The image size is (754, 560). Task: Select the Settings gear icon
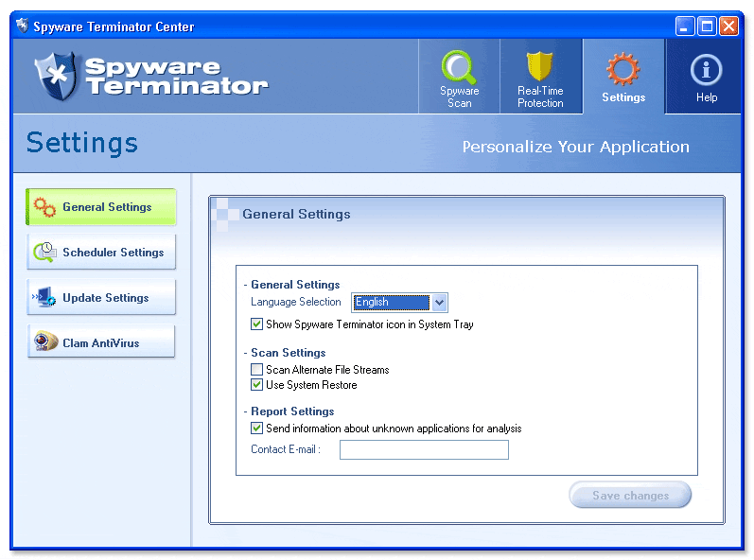[x=622, y=70]
